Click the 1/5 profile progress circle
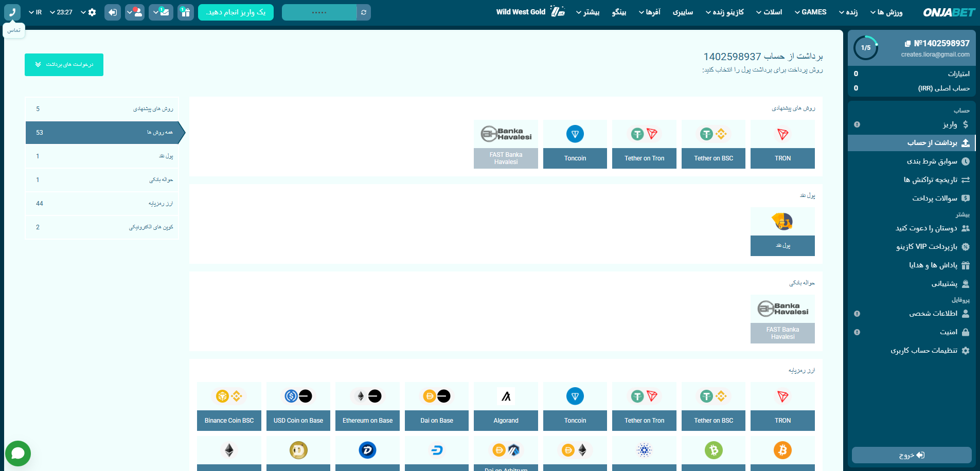This screenshot has width=980, height=471. [866, 48]
